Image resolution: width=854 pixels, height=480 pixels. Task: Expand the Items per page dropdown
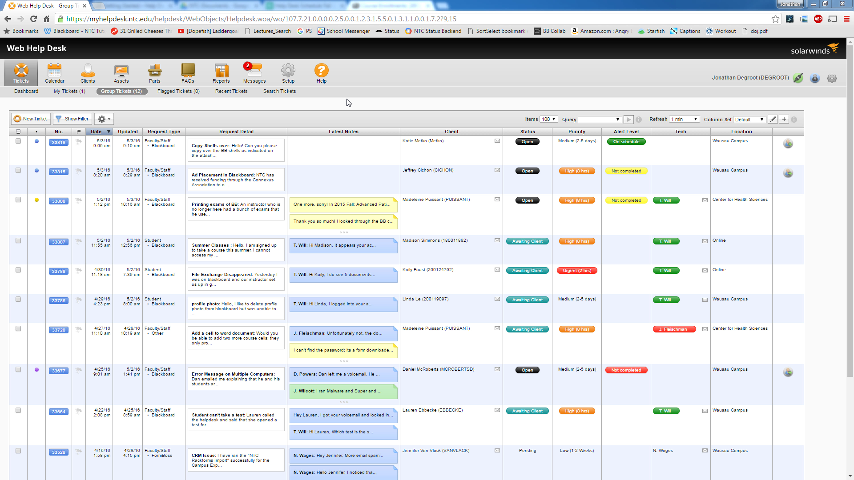coord(549,119)
